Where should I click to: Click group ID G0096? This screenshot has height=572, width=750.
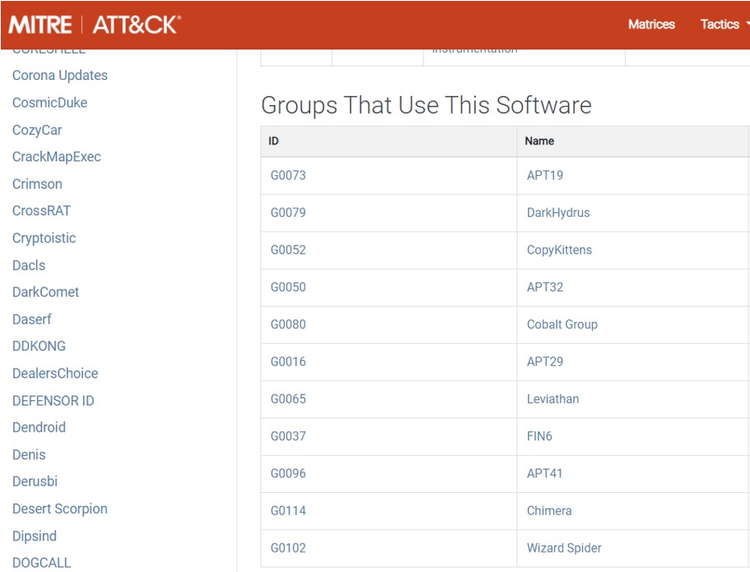click(x=288, y=474)
